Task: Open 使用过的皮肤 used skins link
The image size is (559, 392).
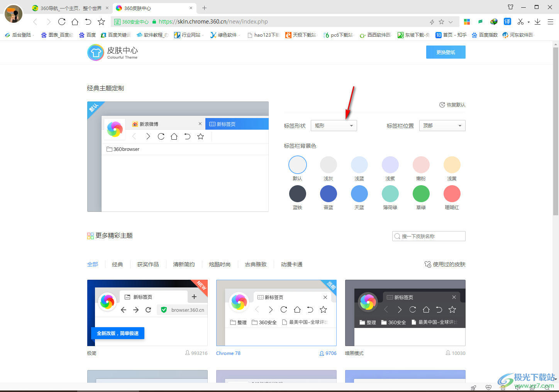Action: pos(445,264)
